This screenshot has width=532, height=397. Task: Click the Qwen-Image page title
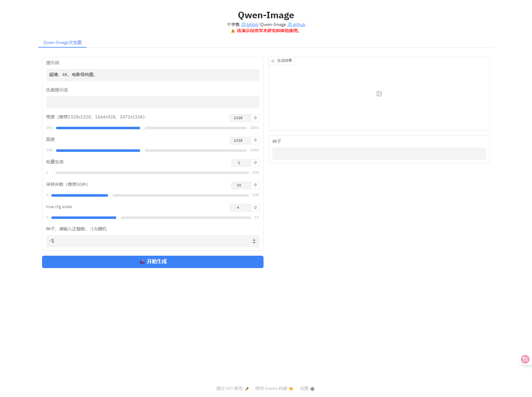[266, 15]
